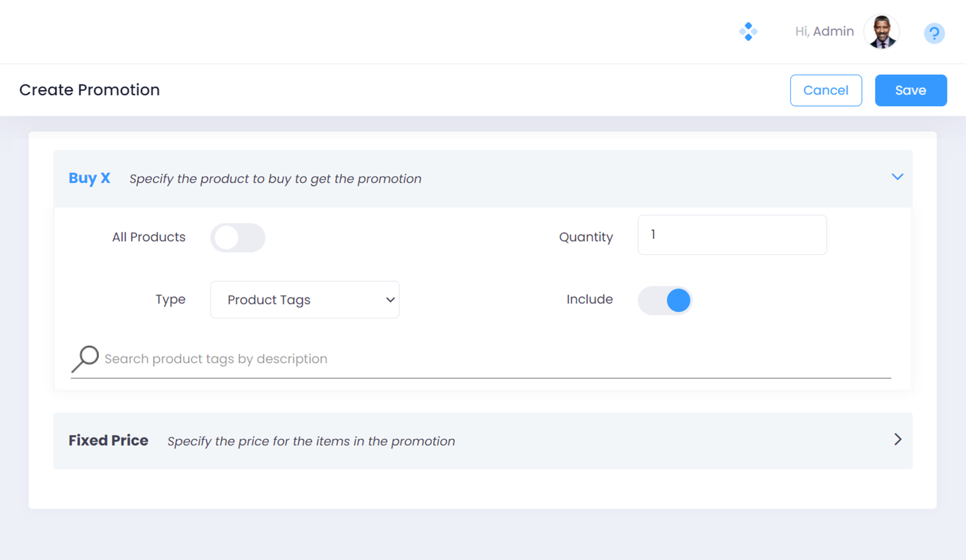Click the Include label text
Screen dimensions: 966x560
(589, 299)
